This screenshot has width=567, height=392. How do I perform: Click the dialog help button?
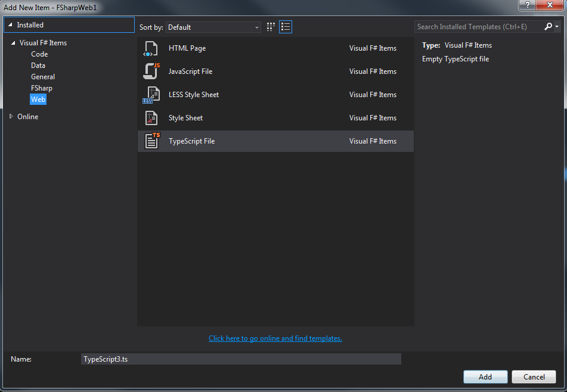528,5
